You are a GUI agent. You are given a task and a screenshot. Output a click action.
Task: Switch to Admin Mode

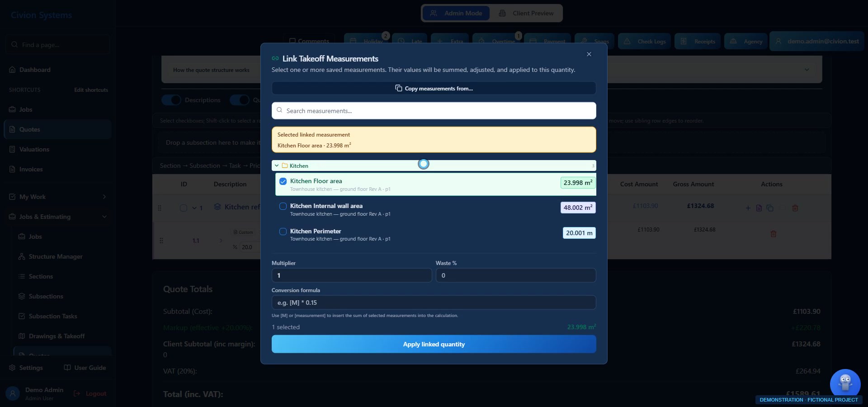[x=456, y=13]
